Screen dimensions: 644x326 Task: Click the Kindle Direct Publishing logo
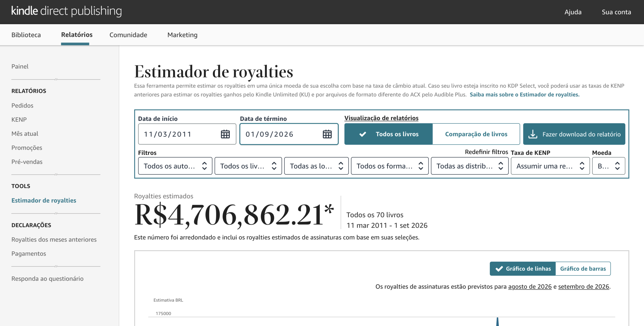point(67,11)
